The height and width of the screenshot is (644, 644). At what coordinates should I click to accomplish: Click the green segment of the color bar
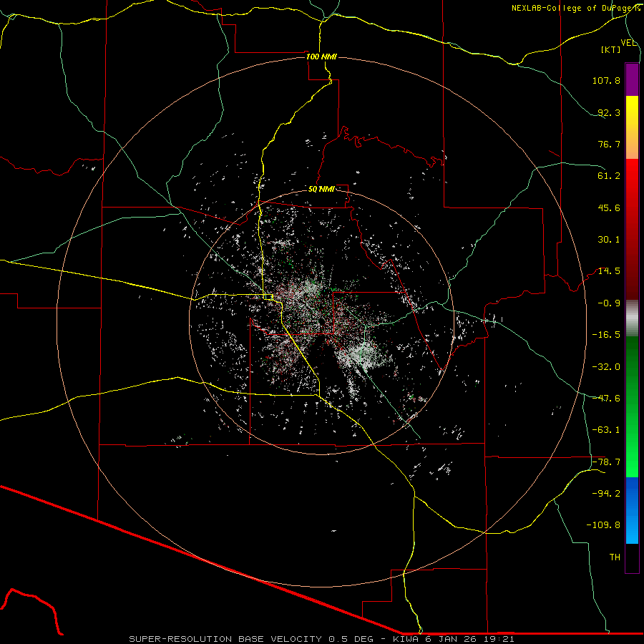[x=632, y=406]
